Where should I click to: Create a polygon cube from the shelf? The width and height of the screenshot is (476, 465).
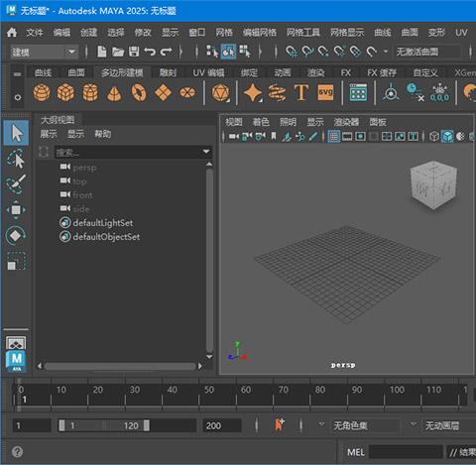pos(65,92)
